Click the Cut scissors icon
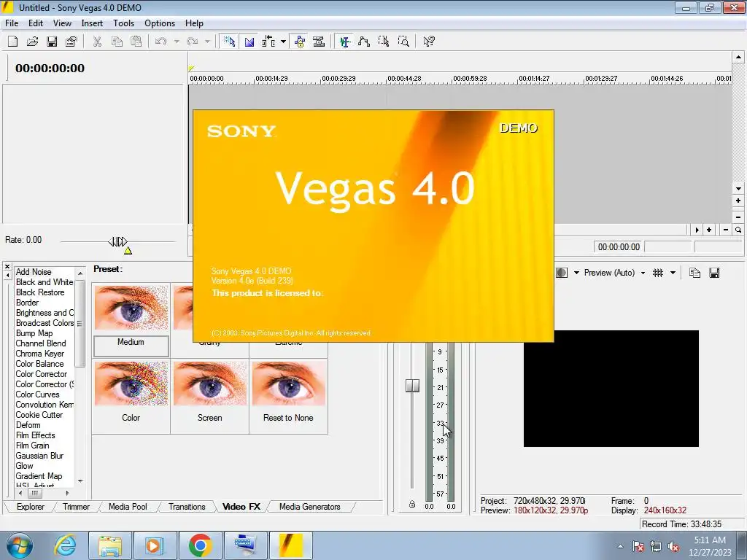 tap(97, 42)
